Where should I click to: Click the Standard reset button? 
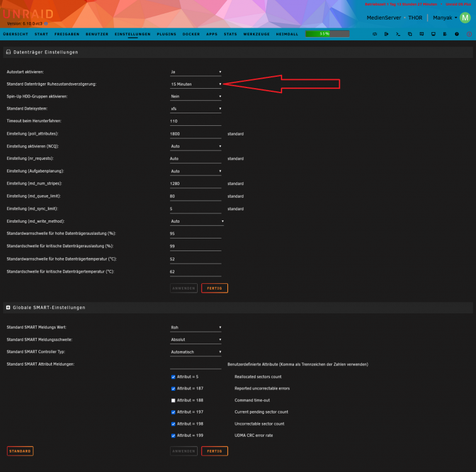pos(20,451)
